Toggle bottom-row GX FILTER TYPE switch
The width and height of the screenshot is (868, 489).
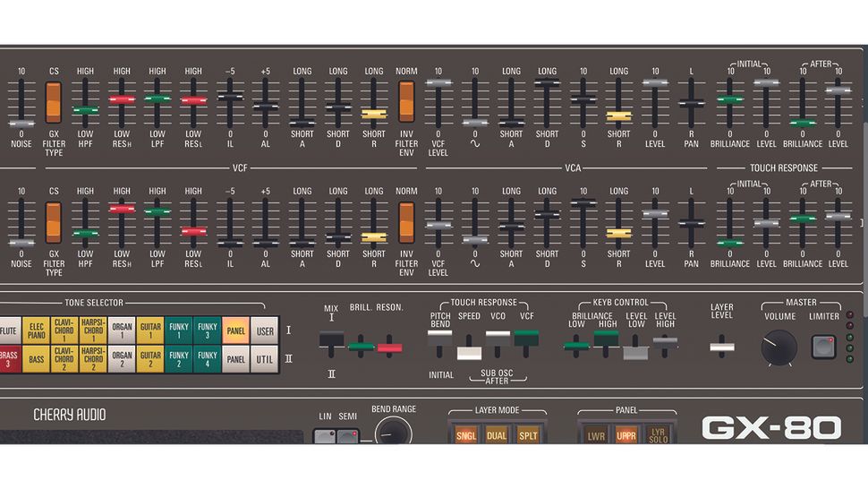54,223
